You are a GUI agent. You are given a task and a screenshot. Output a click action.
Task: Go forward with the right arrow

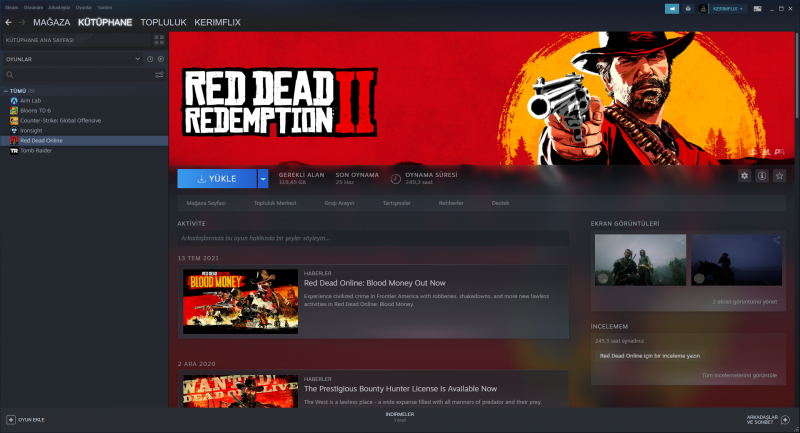[22, 22]
